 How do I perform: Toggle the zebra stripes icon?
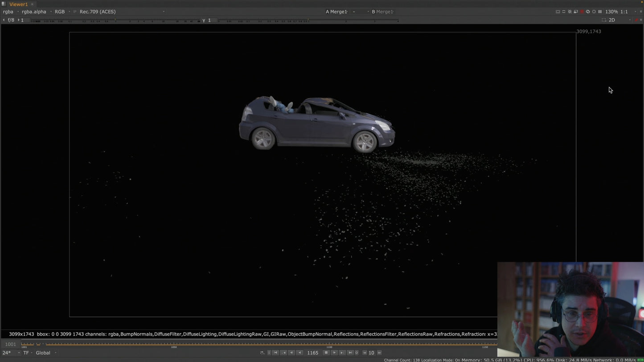point(570,12)
